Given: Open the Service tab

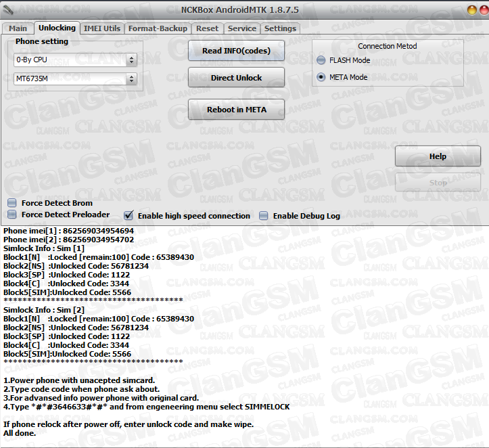Looking at the screenshot, I should click(x=242, y=28).
